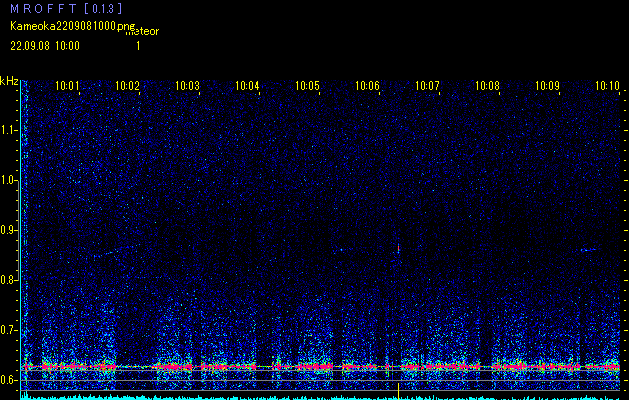Click the yellow meteor marker tick at bottom
Viewport: 629px width, 400px height.
398,391
